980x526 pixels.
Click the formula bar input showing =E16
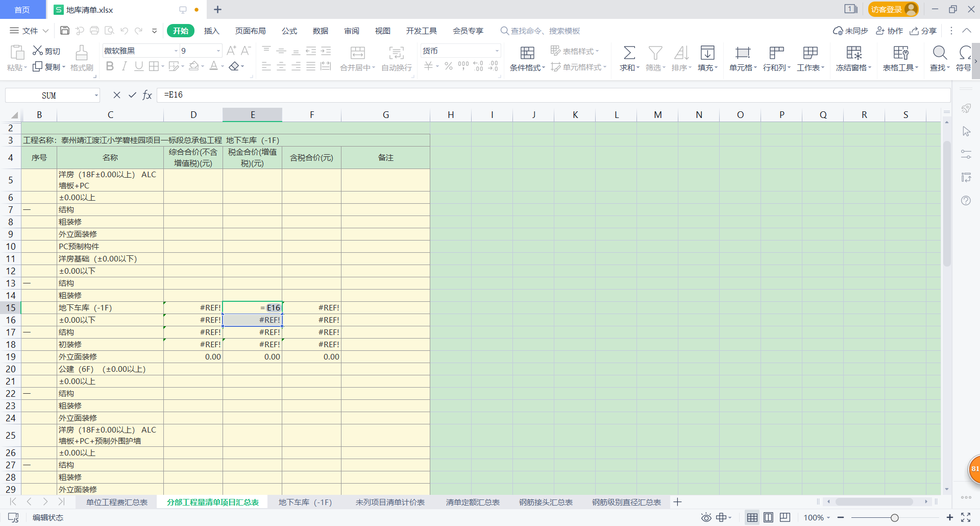click(x=554, y=95)
